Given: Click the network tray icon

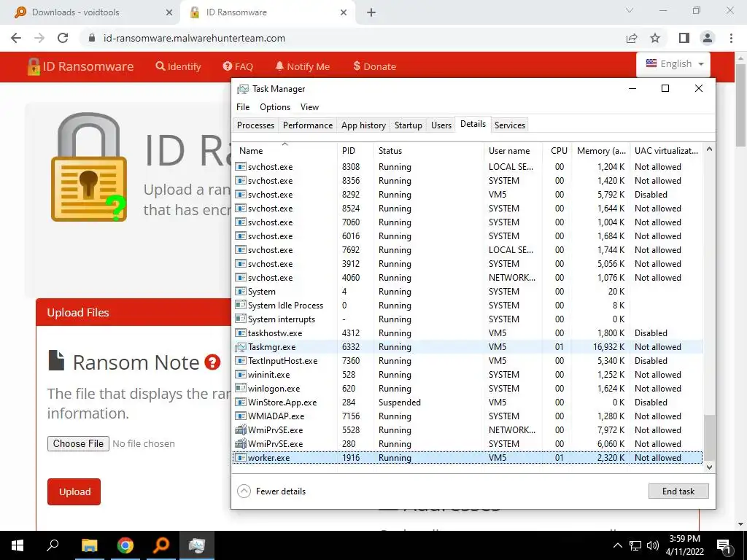Looking at the screenshot, I should 635,545.
